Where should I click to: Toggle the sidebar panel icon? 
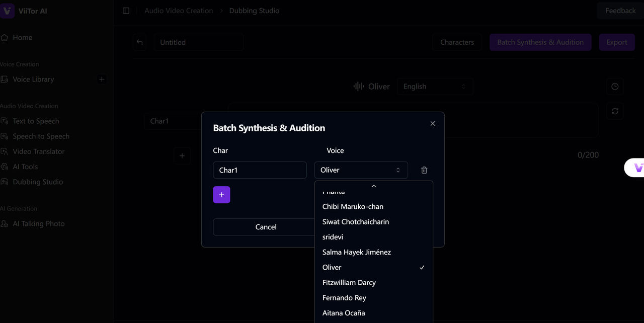126,11
